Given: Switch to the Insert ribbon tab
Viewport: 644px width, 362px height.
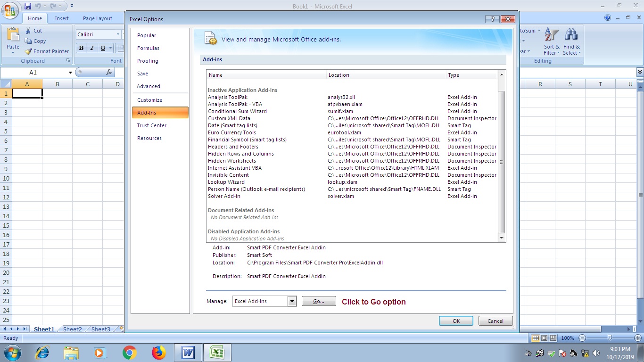Looking at the screenshot, I should (x=62, y=18).
